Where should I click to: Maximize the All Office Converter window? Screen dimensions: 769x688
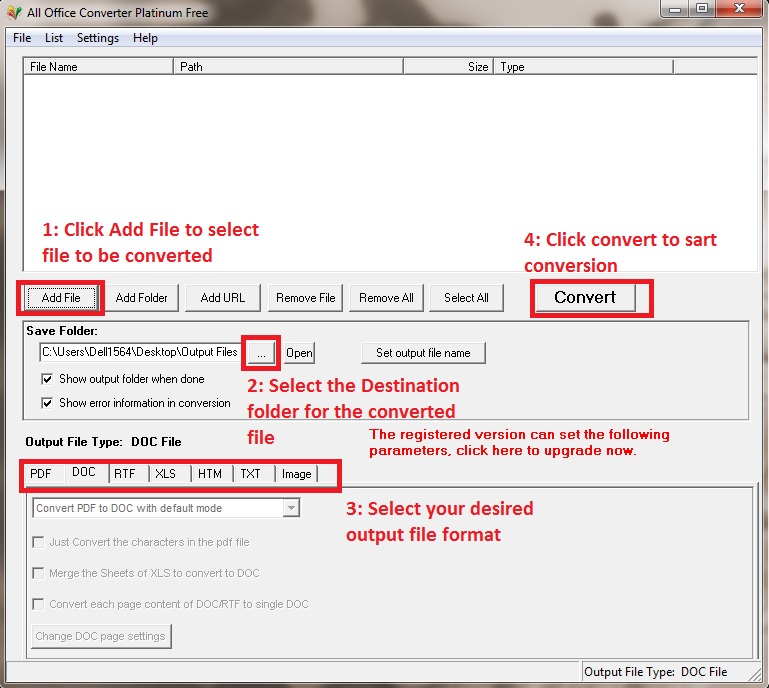(x=702, y=9)
